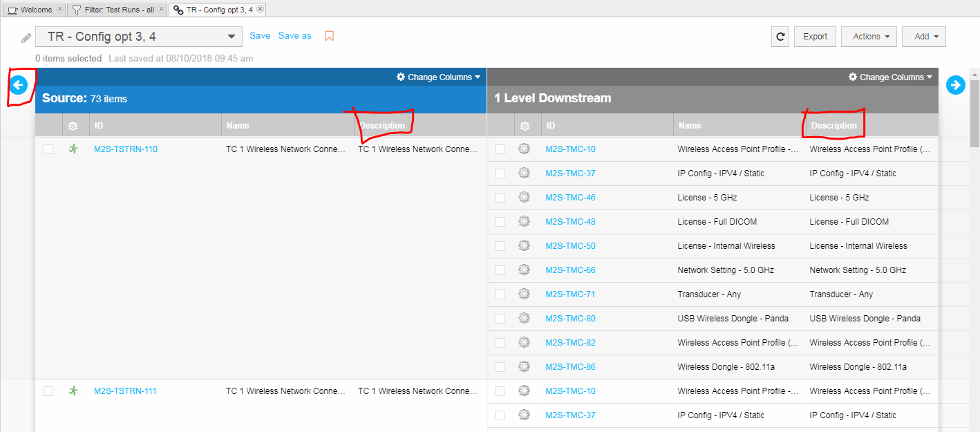
Task: Click "Last saved at 08/10/2018 09:45 am" text
Action: coord(180,58)
